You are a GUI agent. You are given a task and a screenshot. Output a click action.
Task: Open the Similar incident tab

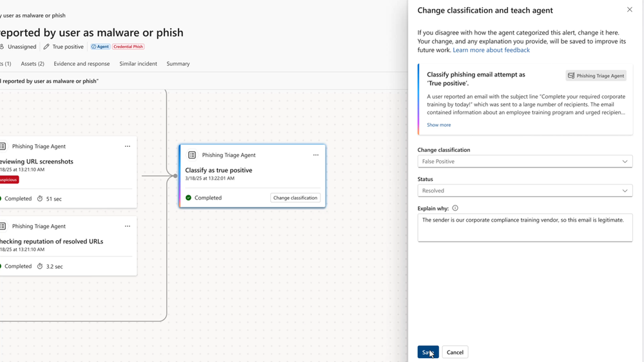[138, 64]
